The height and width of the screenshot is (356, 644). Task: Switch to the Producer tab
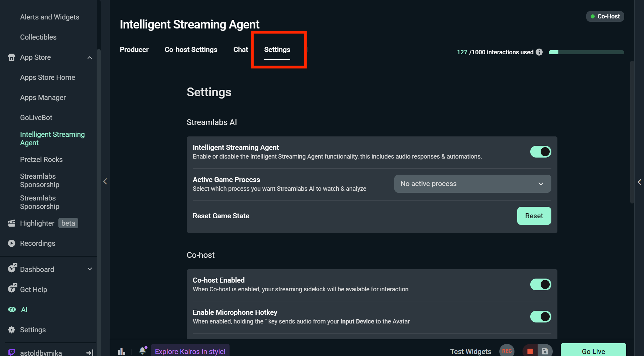[x=134, y=49]
